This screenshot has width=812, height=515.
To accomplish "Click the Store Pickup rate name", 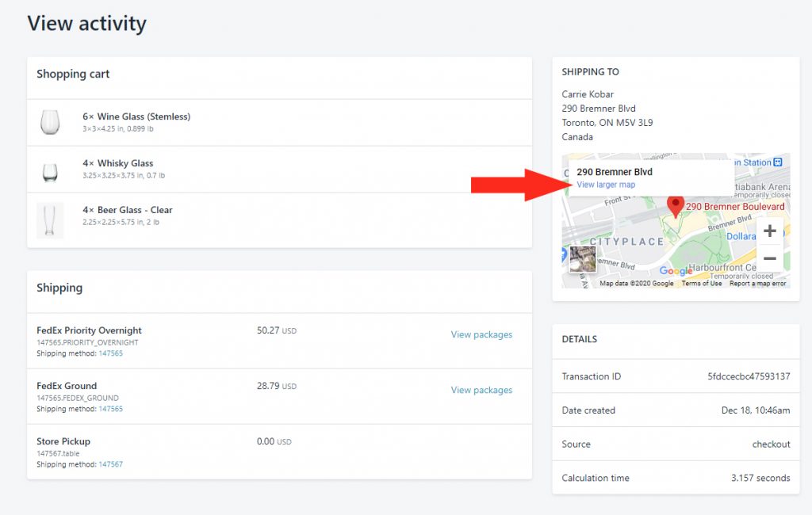I will click(63, 441).
